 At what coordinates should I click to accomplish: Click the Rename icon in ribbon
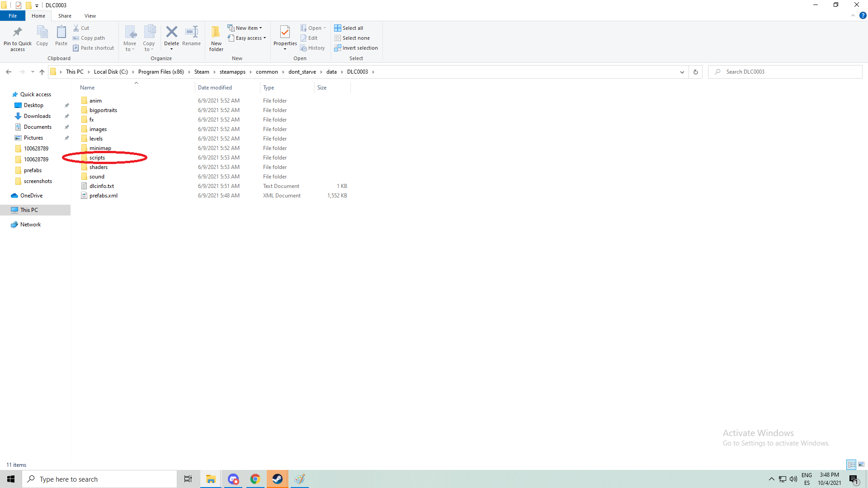pos(192,33)
